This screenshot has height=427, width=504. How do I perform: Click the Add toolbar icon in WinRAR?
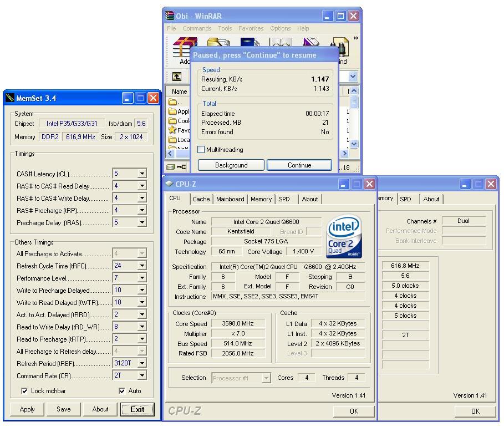tap(184, 47)
